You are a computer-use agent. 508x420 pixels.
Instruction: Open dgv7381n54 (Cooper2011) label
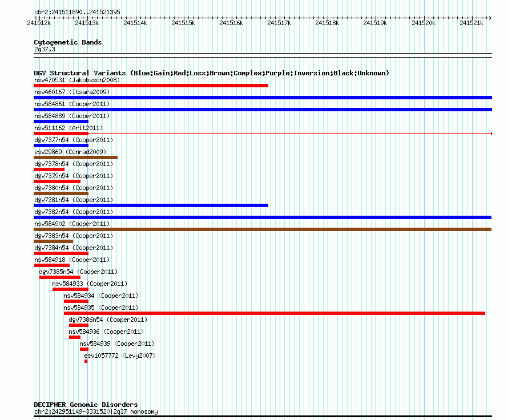[x=74, y=200]
